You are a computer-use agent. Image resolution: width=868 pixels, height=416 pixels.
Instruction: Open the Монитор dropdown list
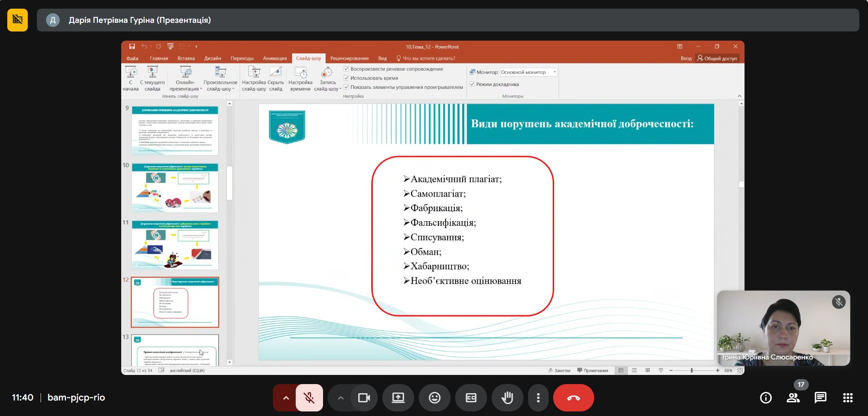point(555,72)
